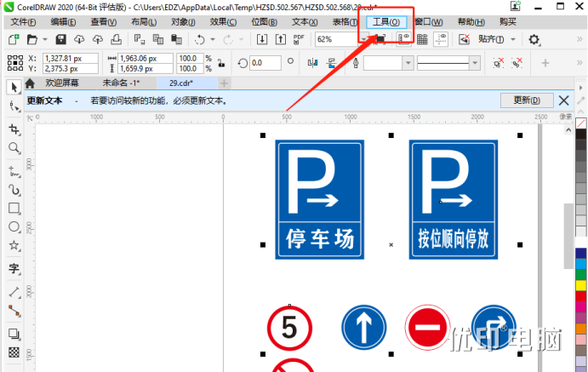
Task: Click the Ungroup objects icon
Action: coord(499,63)
